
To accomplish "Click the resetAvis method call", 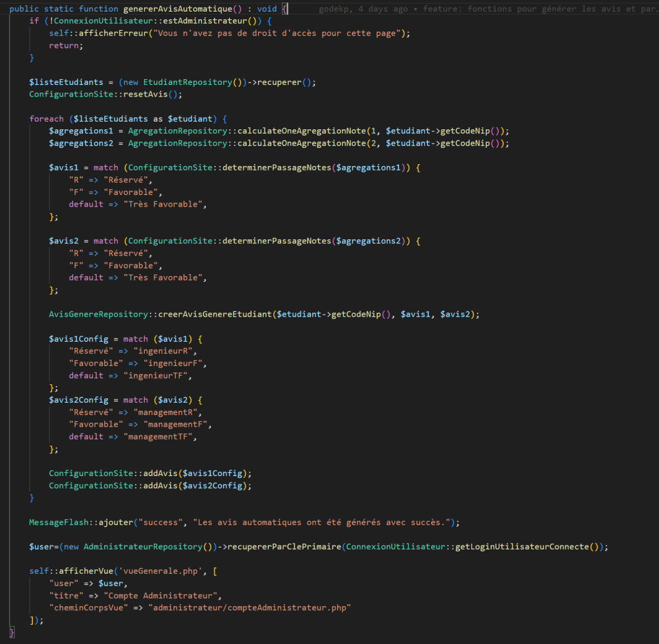I will (x=145, y=95).
